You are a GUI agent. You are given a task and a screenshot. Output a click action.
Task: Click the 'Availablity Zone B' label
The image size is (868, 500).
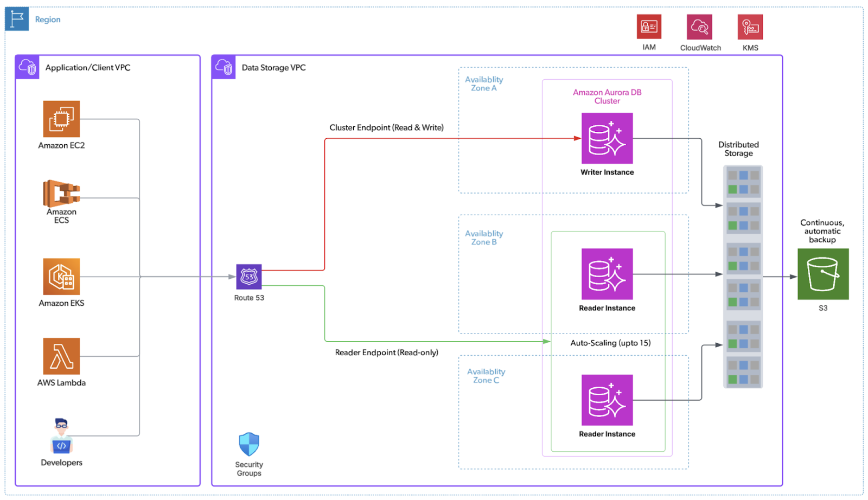[484, 238]
